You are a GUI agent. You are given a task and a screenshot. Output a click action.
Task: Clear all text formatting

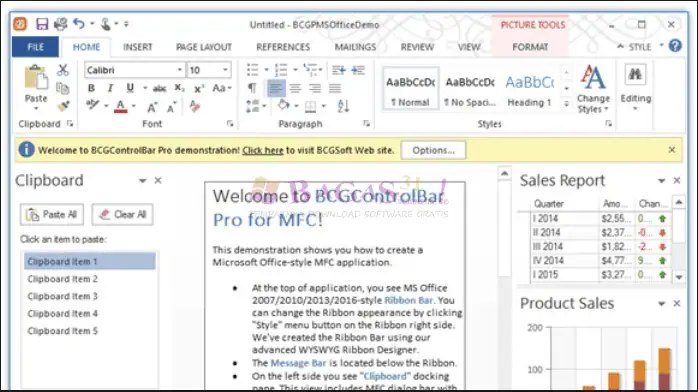point(195,106)
